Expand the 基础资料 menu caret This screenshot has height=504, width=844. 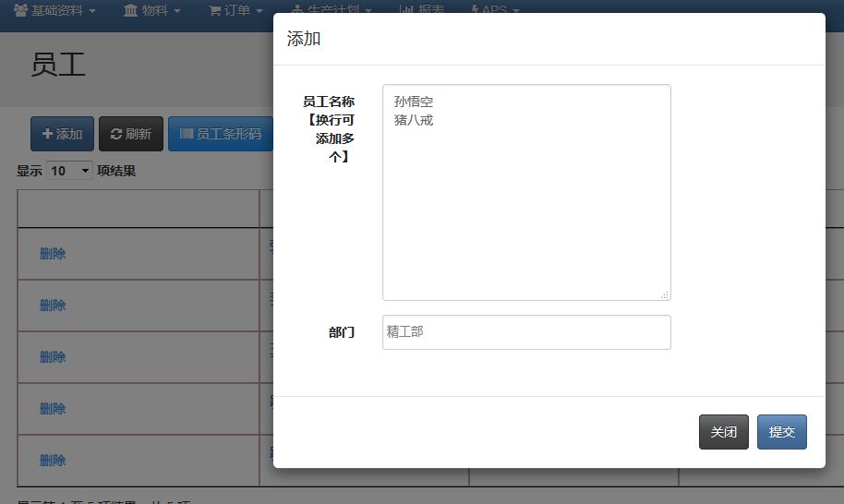[x=92, y=11]
